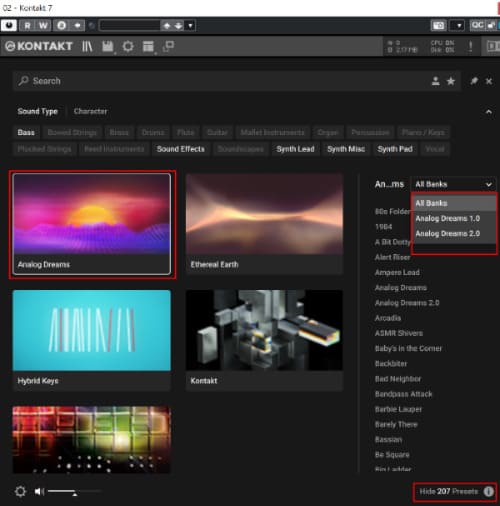This screenshot has width=500, height=506.
Task: Pin the browser with the pin icon
Action: pos(474,81)
